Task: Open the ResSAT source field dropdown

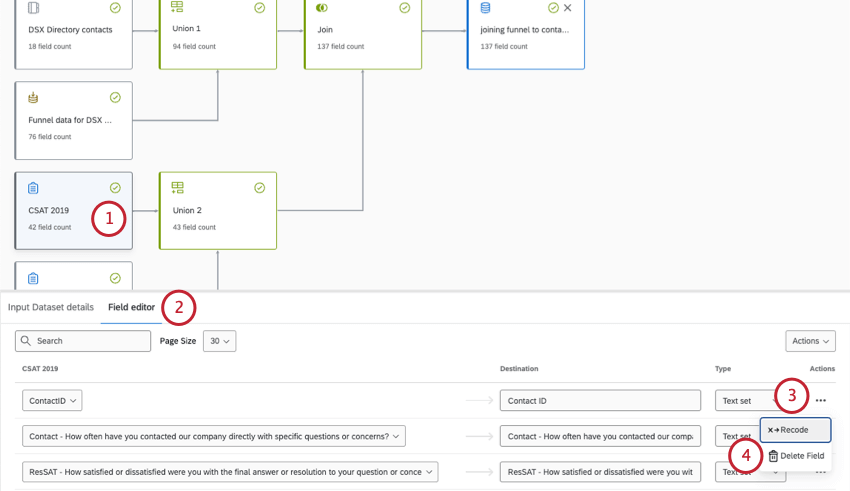Action: [x=230, y=472]
